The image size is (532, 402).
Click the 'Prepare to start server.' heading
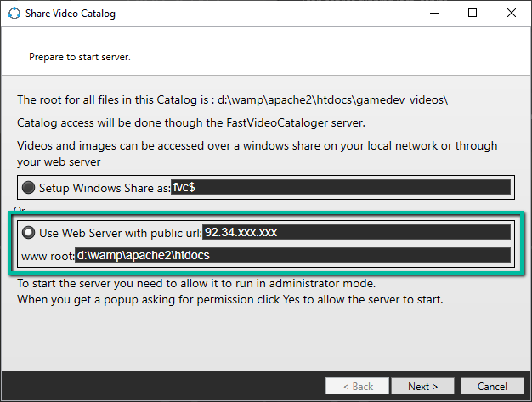(x=79, y=58)
